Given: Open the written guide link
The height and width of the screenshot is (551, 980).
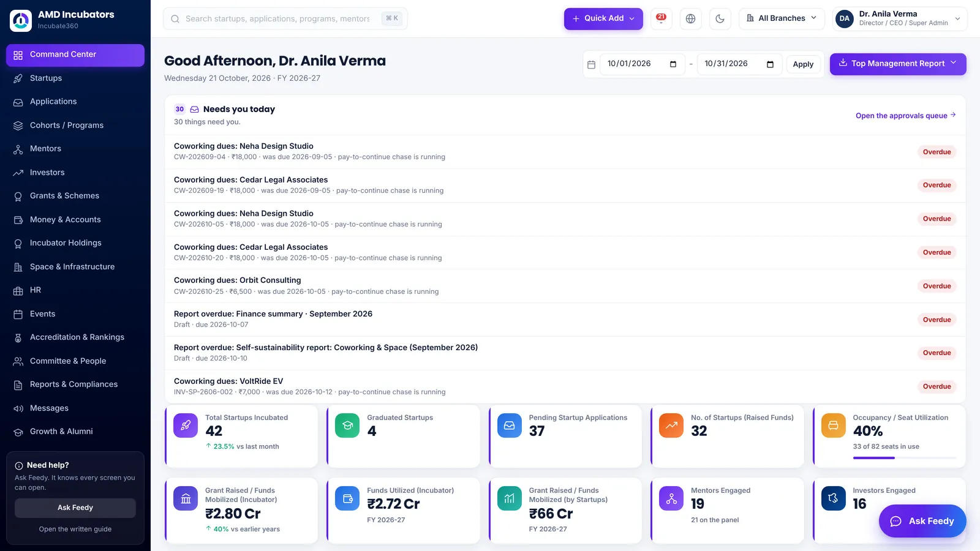Looking at the screenshot, I should pyautogui.click(x=75, y=529).
